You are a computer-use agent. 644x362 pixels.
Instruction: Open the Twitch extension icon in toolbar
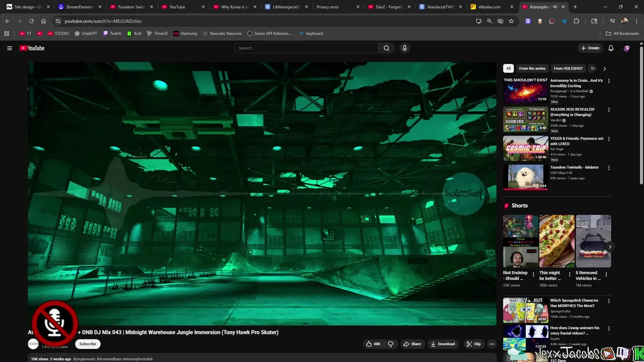[x=528, y=21]
